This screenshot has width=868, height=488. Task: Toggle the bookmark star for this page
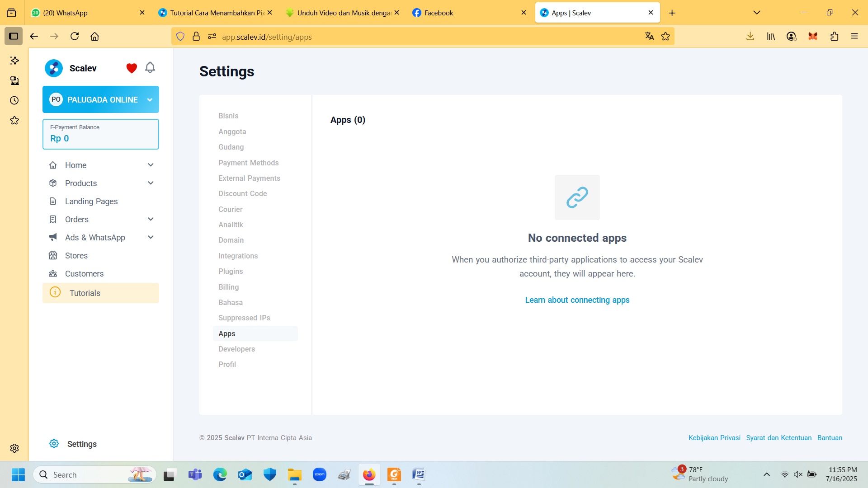[x=665, y=36]
